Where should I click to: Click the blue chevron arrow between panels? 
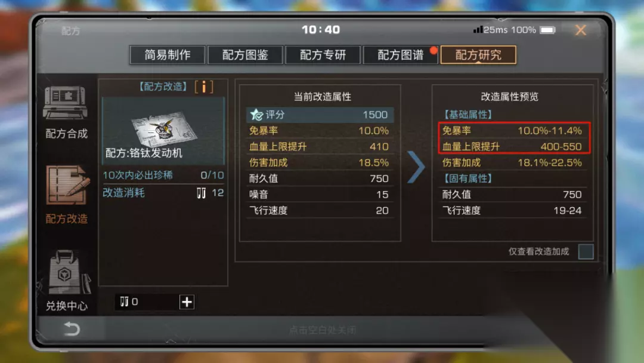pyautogui.click(x=416, y=167)
